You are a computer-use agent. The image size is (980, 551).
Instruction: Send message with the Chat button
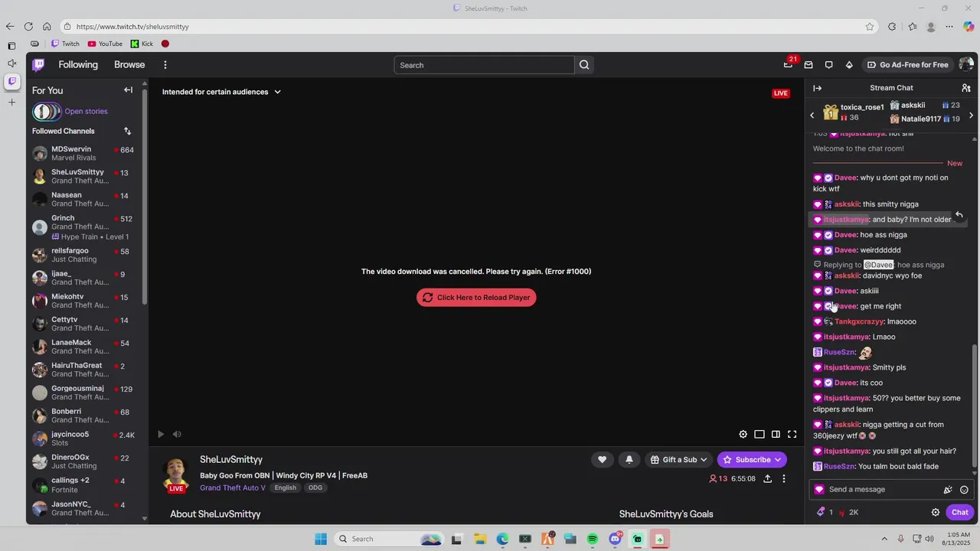[959, 513]
